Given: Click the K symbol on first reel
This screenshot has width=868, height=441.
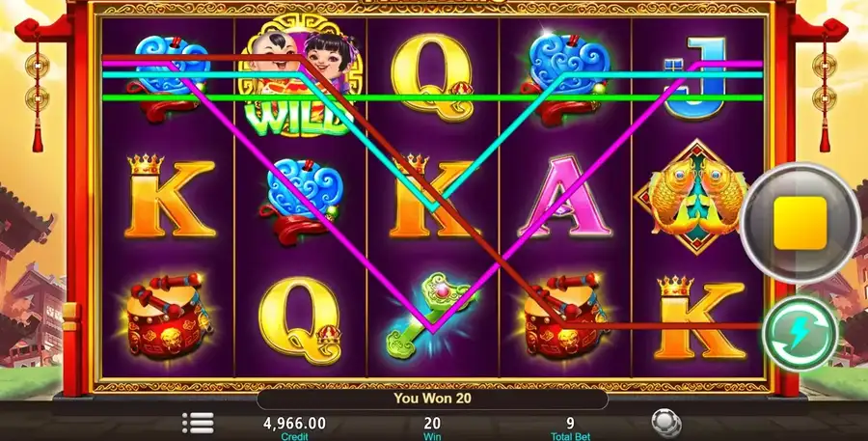Looking at the screenshot, I should click(171, 195).
